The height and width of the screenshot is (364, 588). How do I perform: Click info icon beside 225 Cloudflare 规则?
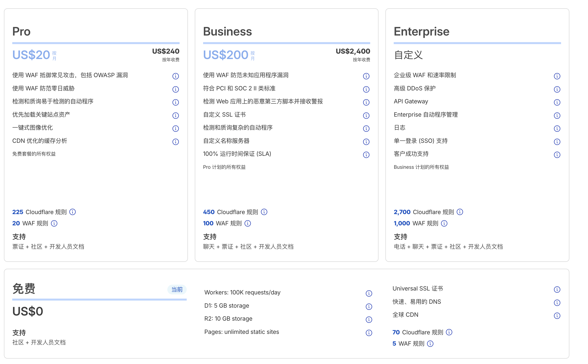point(73,212)
